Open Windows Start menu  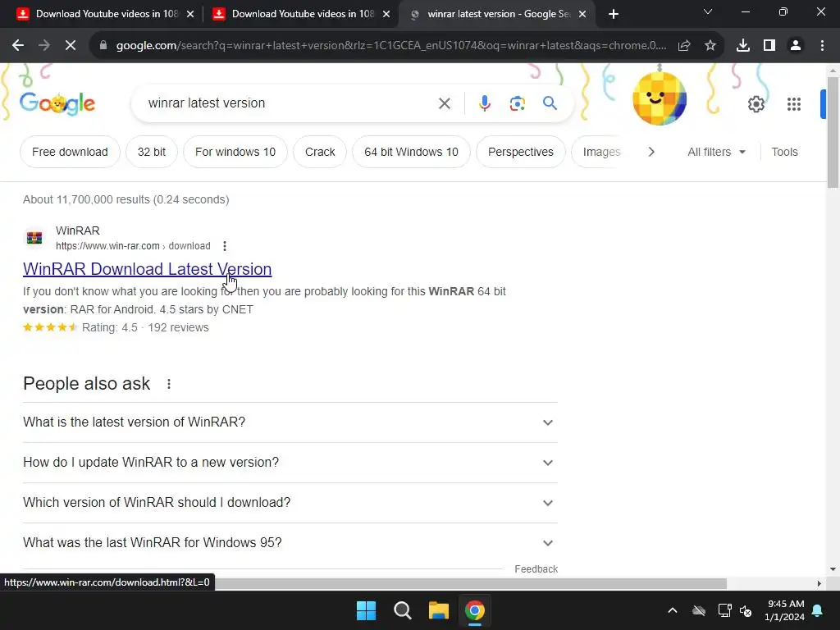click(x=367, y=610)
